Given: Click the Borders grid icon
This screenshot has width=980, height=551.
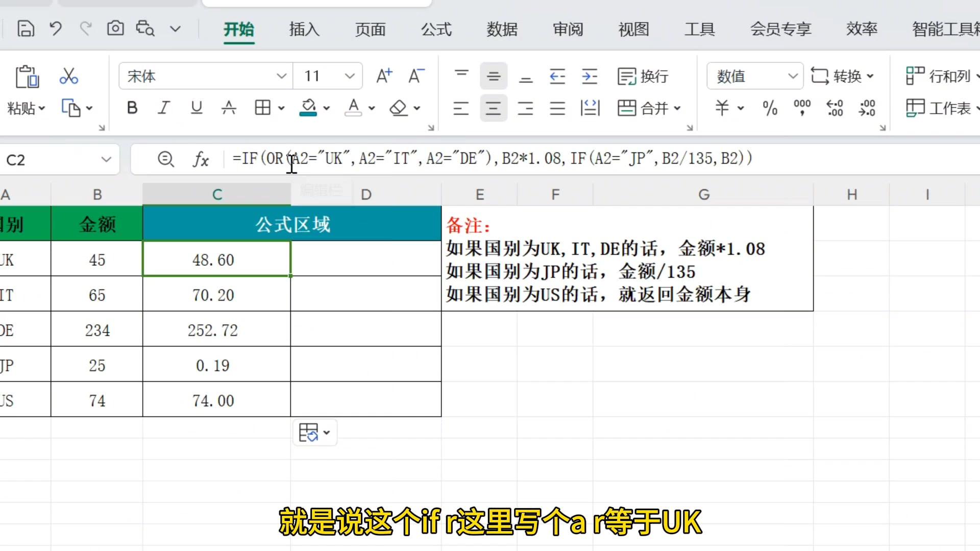Looking at the screenshot, I should 263,108.
